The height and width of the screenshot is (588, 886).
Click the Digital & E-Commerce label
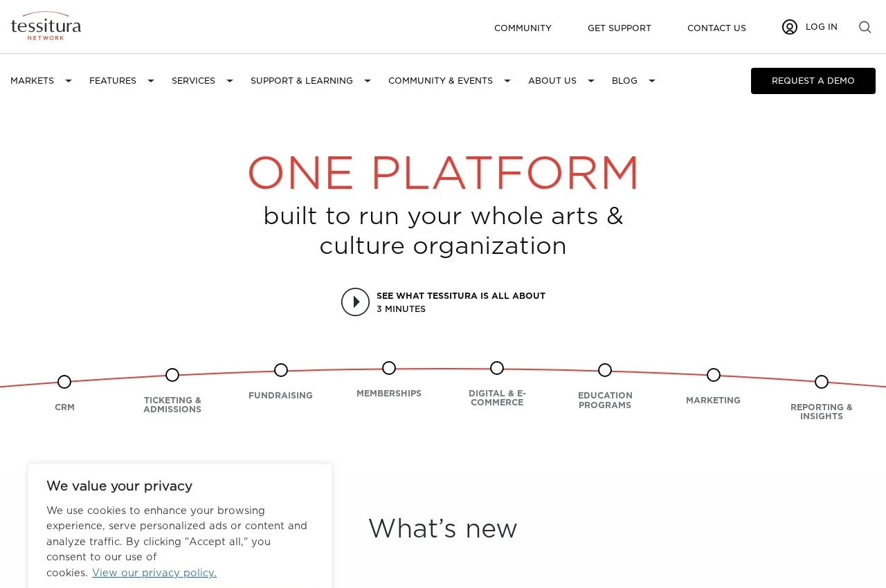(x=497, y=398)
